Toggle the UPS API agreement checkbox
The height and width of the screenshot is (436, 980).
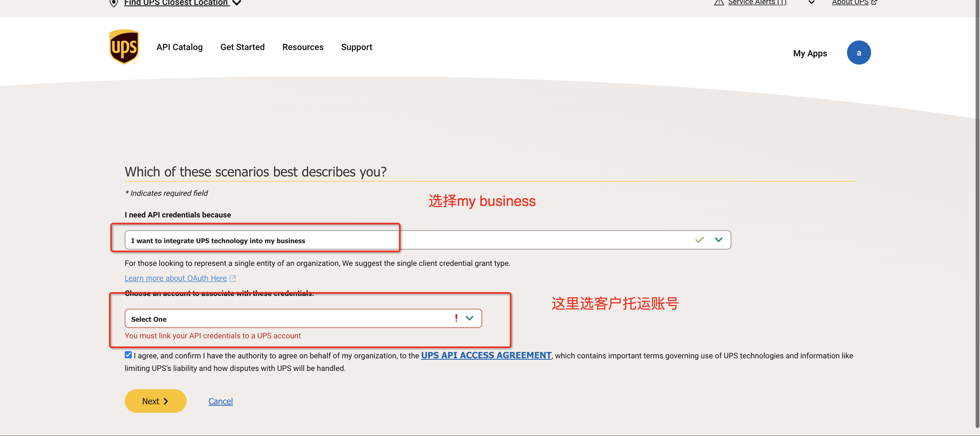128,355
